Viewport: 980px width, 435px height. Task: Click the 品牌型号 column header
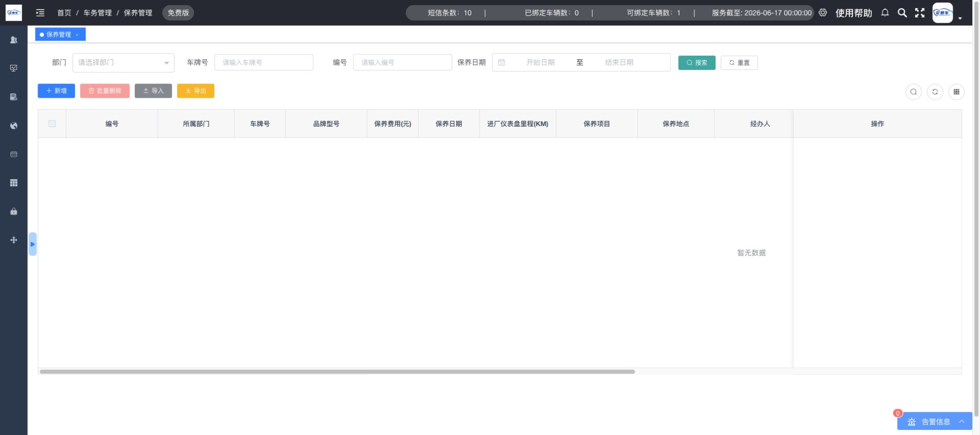[x=326, y=124]
